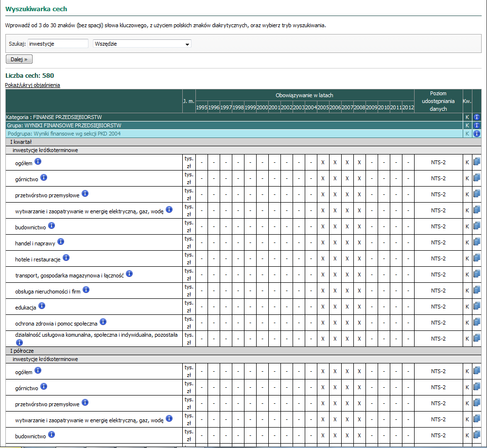
Task: Click the I kwartał section header
Action: (x=243, y=142)
